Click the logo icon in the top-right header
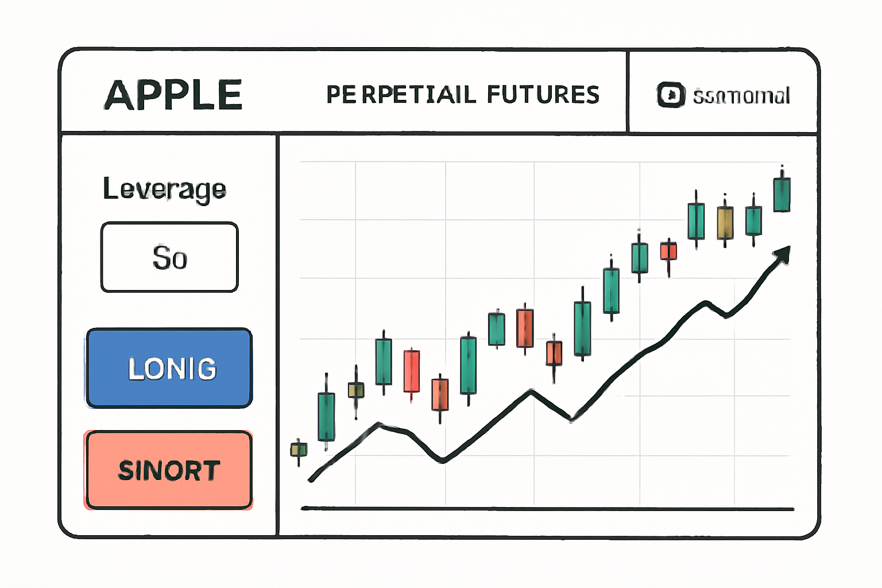Viewport: 882px width, 588px height. pos(671,95)
